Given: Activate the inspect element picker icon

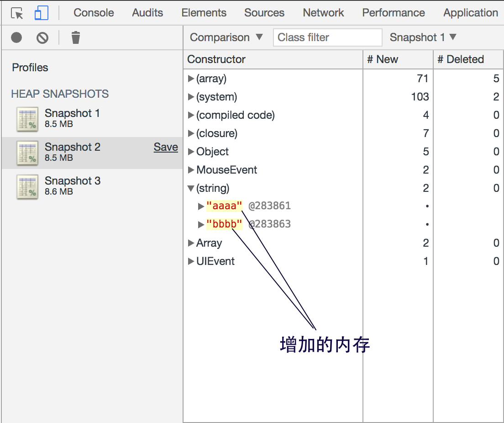Looking at the screenshot, I should (x=17, y=13).
